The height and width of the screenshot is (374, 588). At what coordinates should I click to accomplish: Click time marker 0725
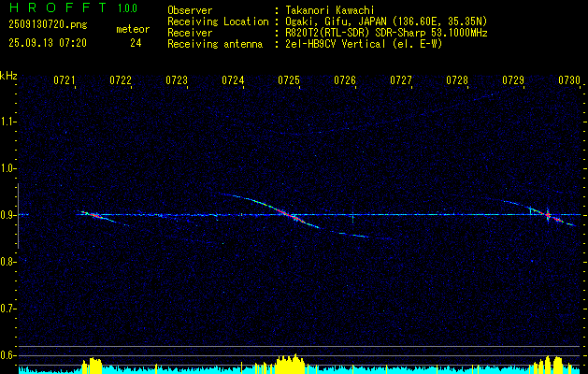point(289,79)
